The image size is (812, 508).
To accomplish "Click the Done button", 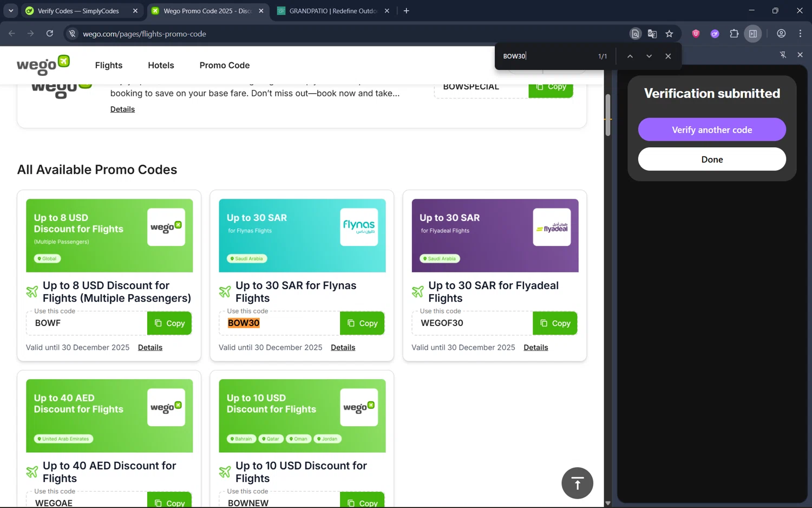I will [712, 159].
